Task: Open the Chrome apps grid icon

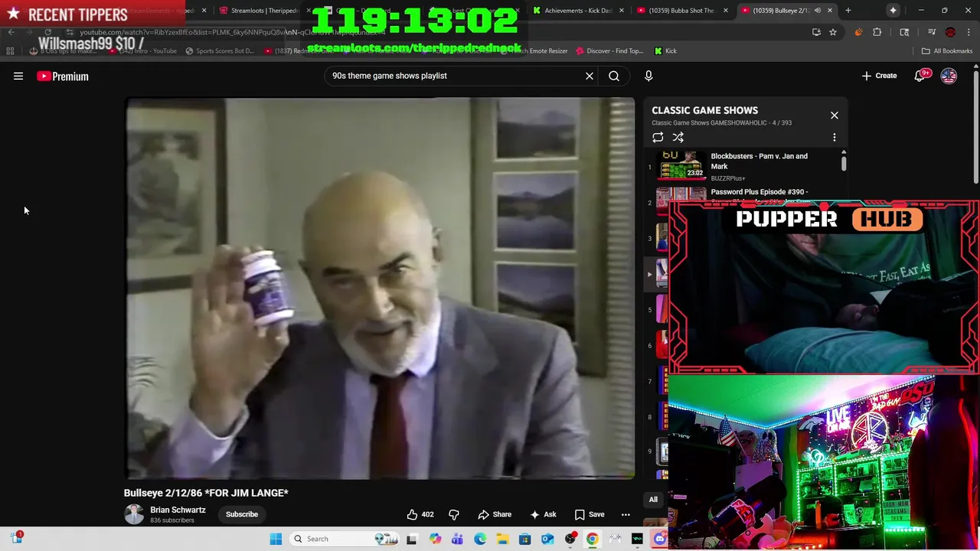Action: pyautogui.click(x=10, y=51)
